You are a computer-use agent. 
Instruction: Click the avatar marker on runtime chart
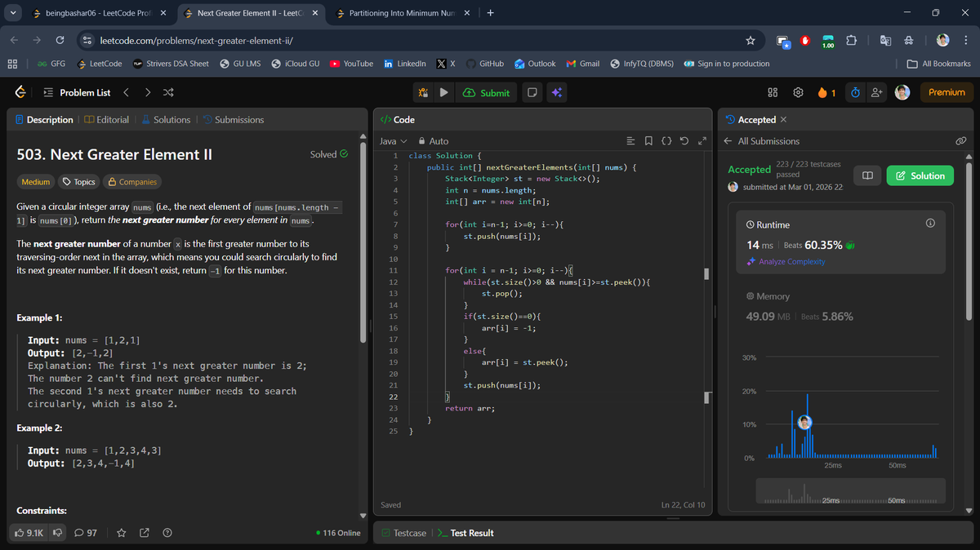[x=804, y=422]
